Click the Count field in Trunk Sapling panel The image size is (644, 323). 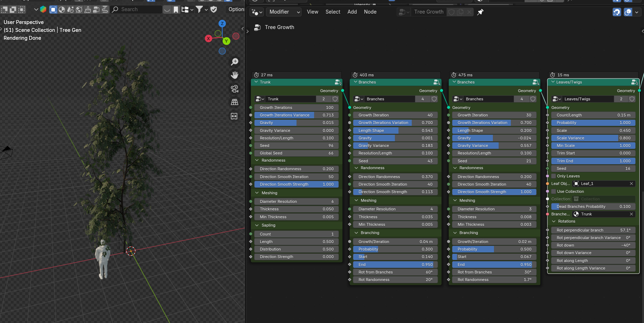click(297, 234)
